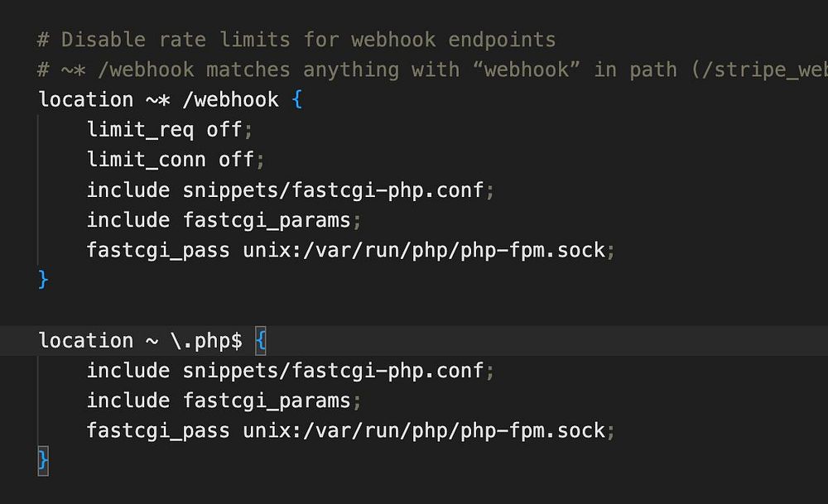Place cursor on the "limit_conn" directive
This screenshot has height=504, width=828.
[146, 160]
